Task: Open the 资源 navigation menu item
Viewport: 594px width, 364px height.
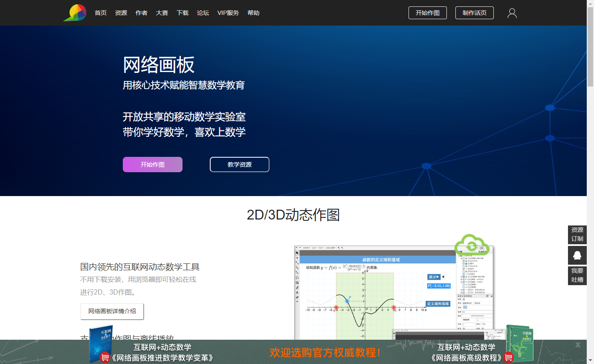Action: [121, 13]
